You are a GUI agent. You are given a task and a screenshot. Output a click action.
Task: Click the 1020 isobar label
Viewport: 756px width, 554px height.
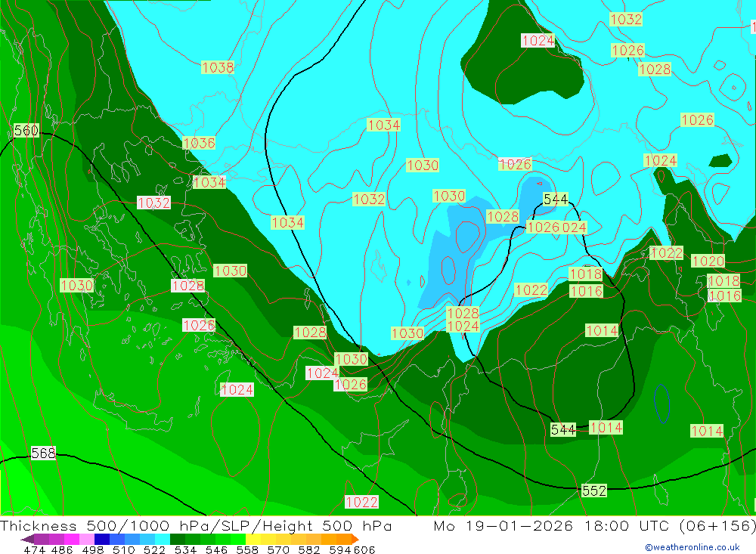[x=708, y=261]
